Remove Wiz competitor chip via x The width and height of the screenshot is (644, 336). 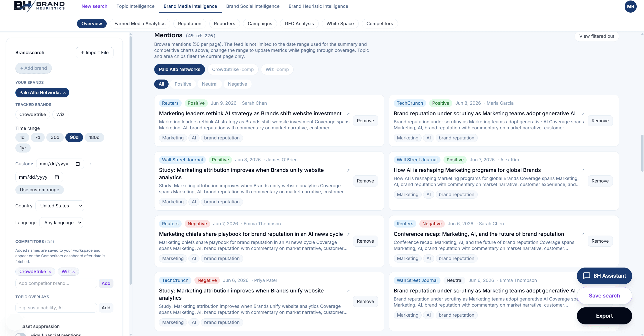[x=73, y=272]
